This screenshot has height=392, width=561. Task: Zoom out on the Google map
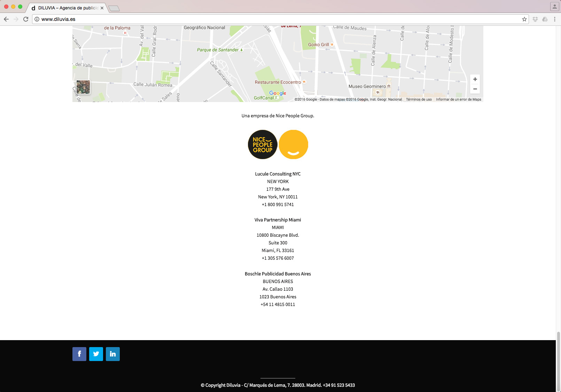[x=475, y=89]
